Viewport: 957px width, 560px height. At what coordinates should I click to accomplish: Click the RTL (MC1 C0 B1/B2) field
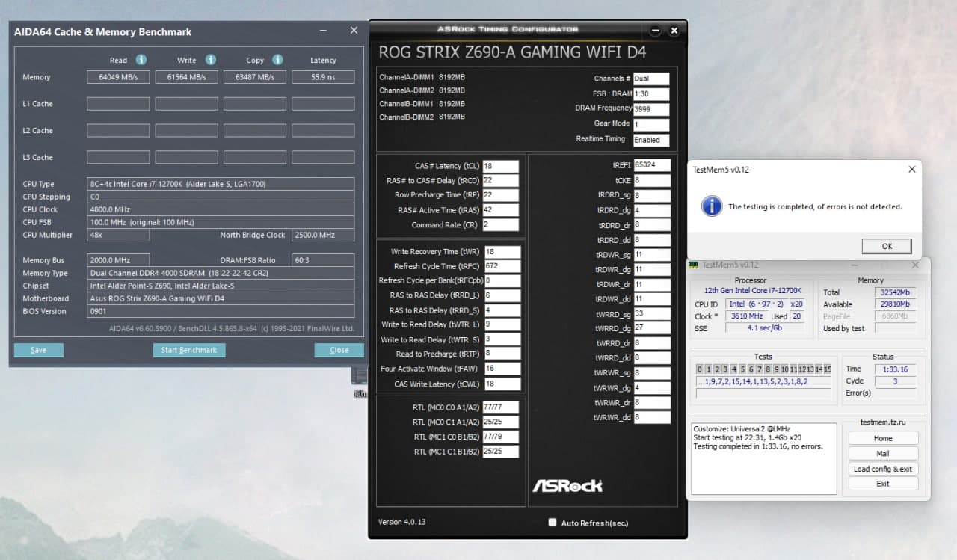click(x=501, y=437)
